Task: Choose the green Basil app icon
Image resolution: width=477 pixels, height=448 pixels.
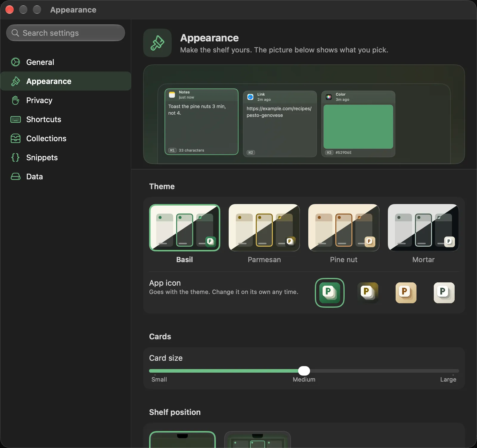Action: pyautogui.click(x=329, y=293)
